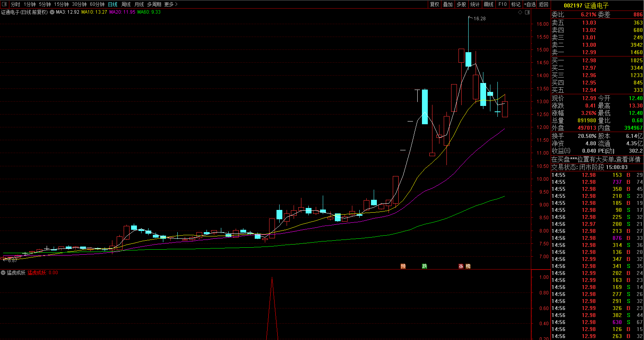
Task: Click the 预 event marker on chart
Action: (x=403, y=266)
